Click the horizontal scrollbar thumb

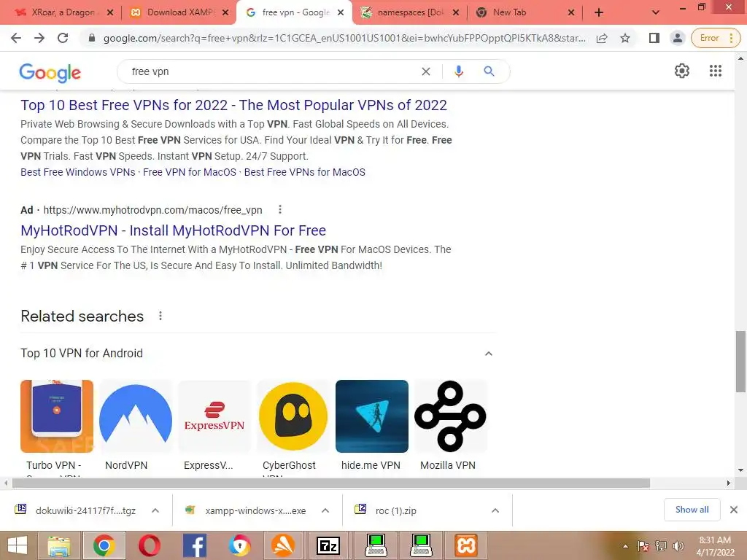click(x=331, y=483)
